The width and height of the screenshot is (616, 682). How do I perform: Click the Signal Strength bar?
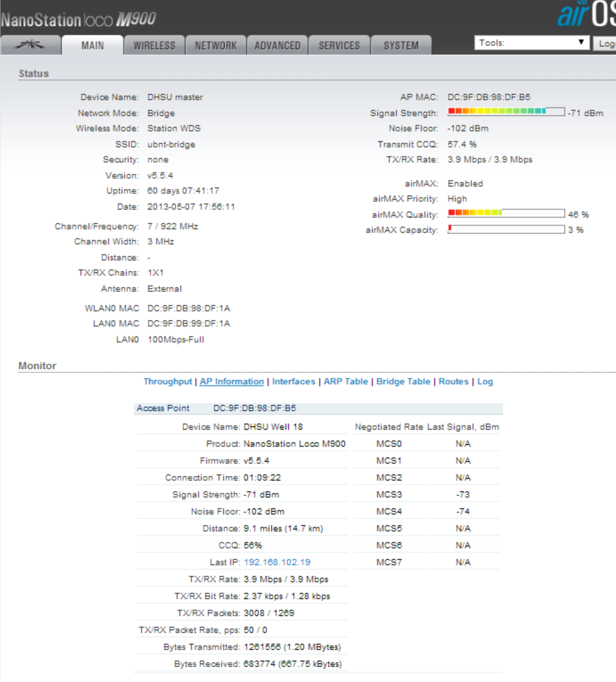(506, 112)
